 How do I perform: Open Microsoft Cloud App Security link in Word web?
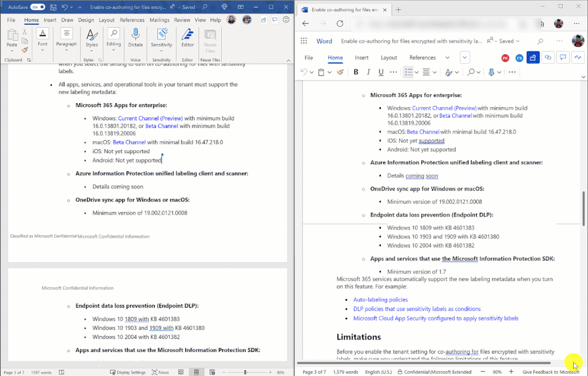click(436, 318)
